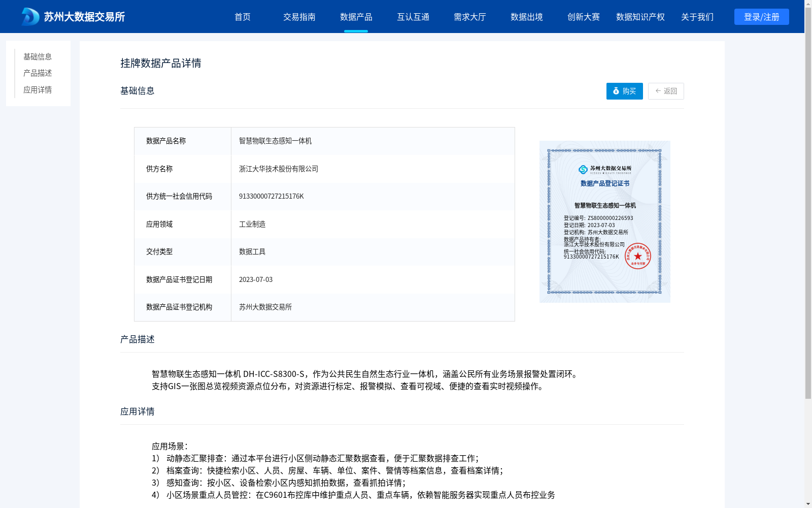Open the 互认互通 navigation item
Screen dimensions: 812x508
(x=413, y=17)
